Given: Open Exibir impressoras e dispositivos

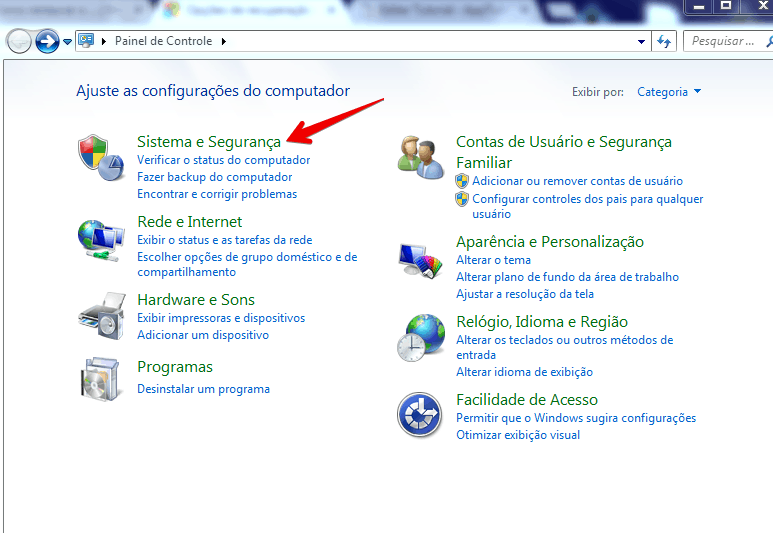Looking at the screenshot, I should coord(221,318).
